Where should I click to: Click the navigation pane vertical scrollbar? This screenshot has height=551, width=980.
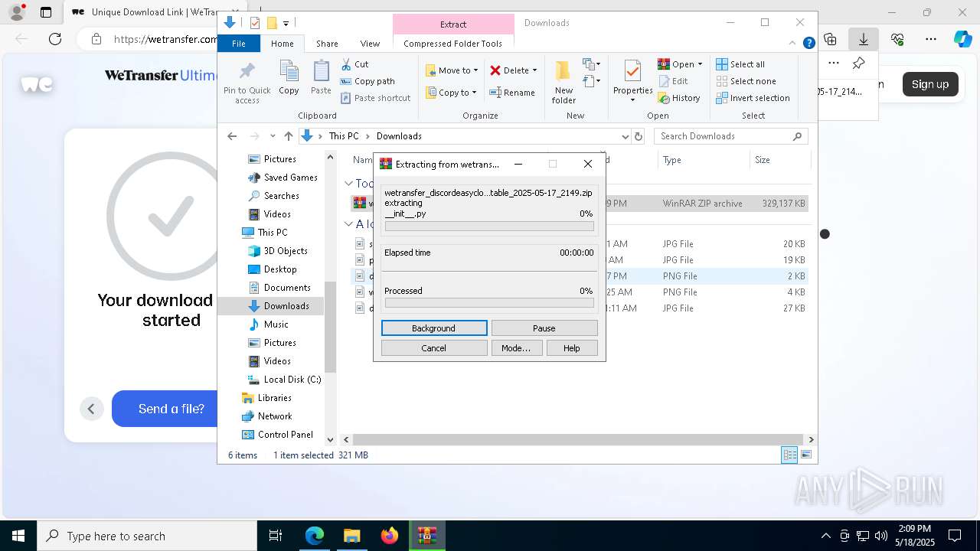coord(330,328)
